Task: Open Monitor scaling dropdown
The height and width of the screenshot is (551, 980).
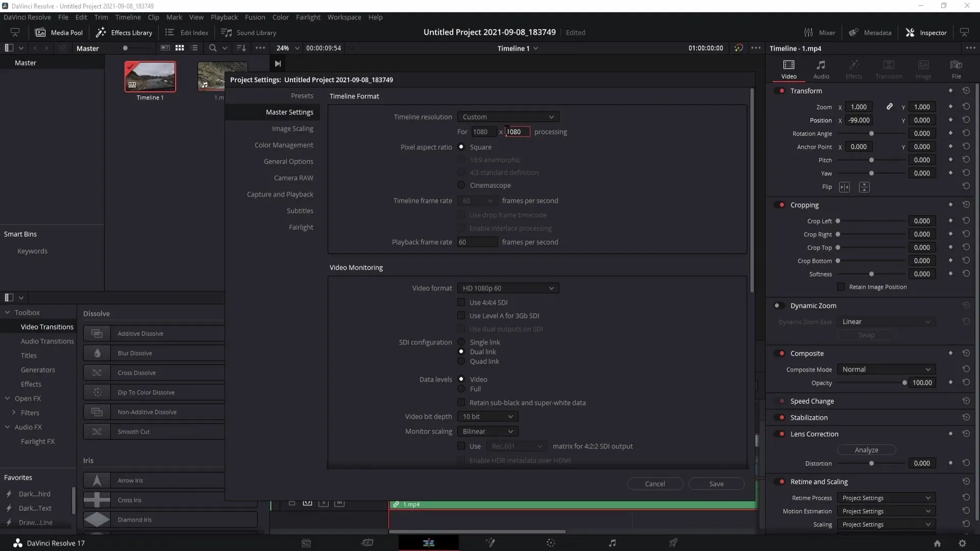Action: [x=487, y=432]
